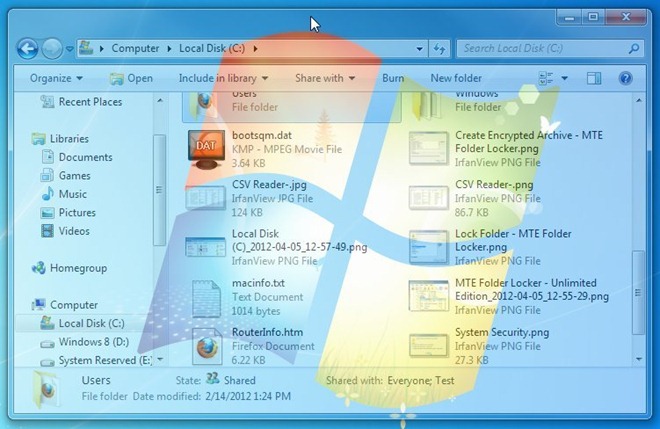Click file list scroll up arrow

(x=639, y=101)
